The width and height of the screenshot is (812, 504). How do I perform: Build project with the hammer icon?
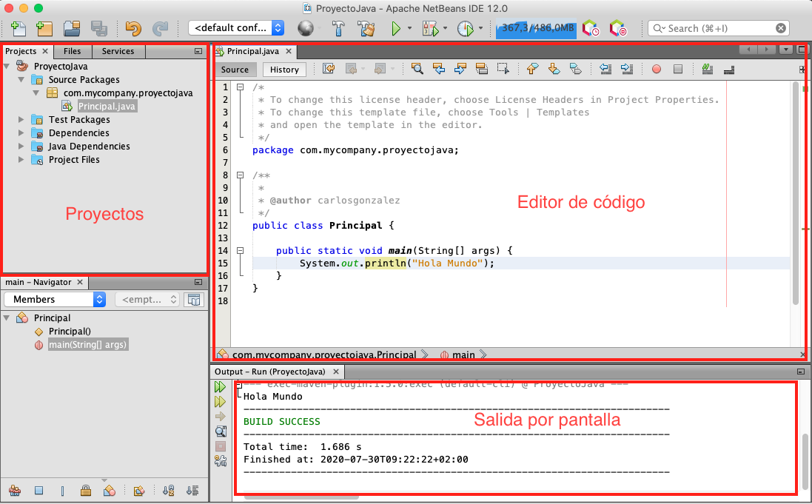[338, 28]
